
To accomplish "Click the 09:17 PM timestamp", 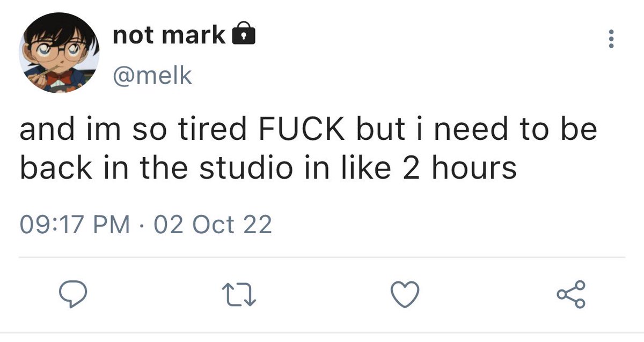I will 75,225.
